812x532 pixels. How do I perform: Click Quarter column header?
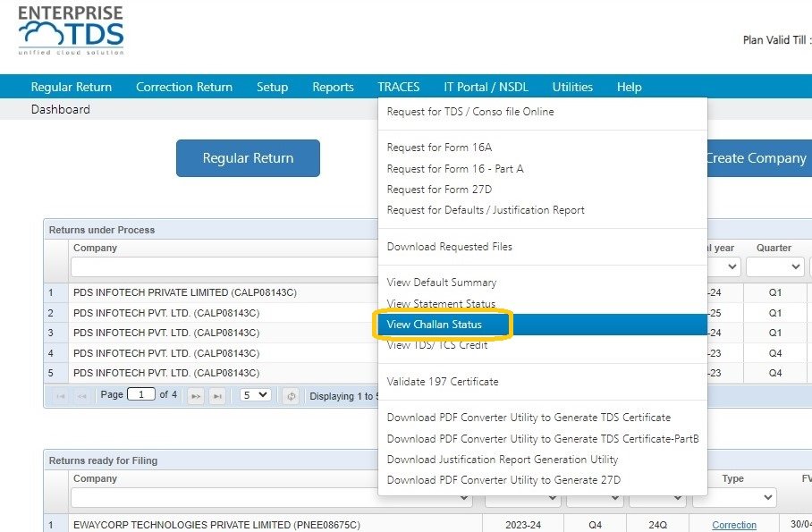click(x=774, y=248)
